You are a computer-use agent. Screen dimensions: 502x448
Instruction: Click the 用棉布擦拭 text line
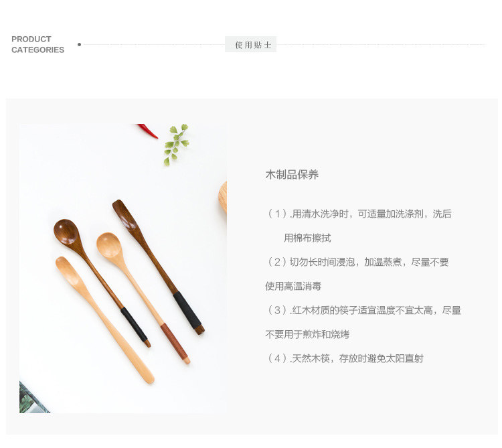(307, 238)
